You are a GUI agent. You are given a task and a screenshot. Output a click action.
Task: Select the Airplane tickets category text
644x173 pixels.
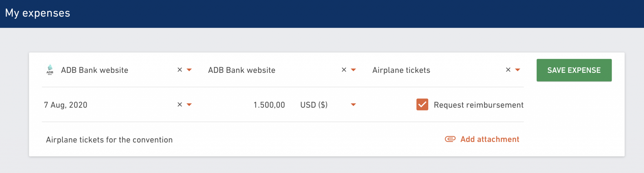coord(401,70)
